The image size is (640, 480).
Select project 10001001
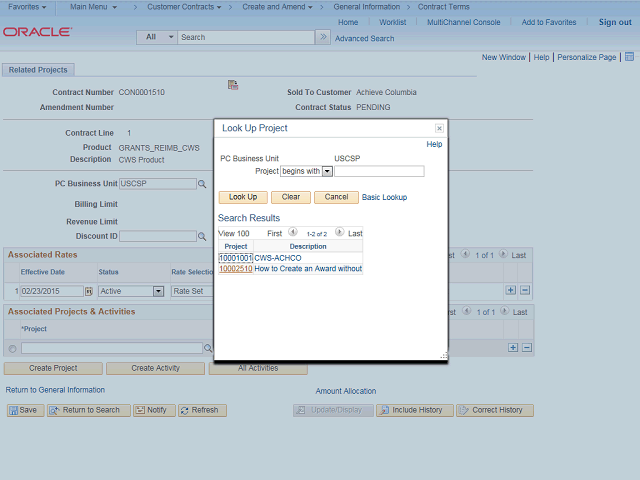(236, 258)
